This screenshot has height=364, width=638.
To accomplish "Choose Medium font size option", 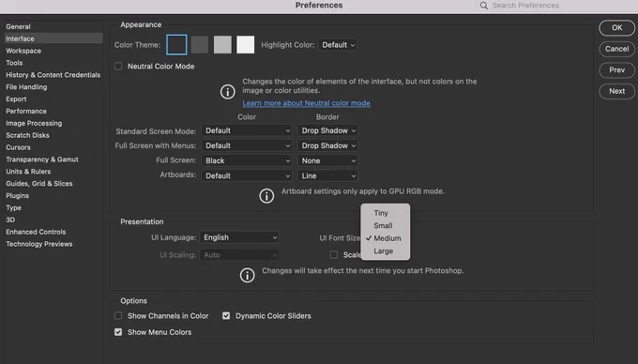I will 386,238.
